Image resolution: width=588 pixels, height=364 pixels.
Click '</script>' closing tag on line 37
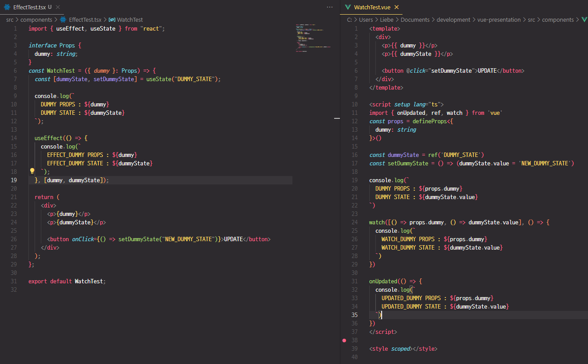[383, 332]
